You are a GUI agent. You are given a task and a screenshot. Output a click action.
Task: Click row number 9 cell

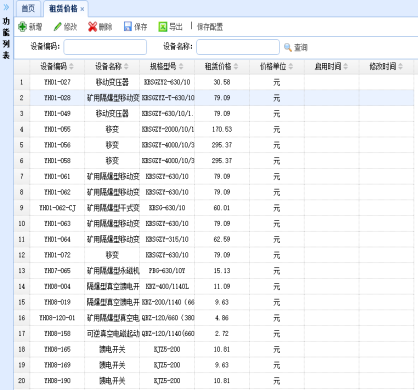22,208
